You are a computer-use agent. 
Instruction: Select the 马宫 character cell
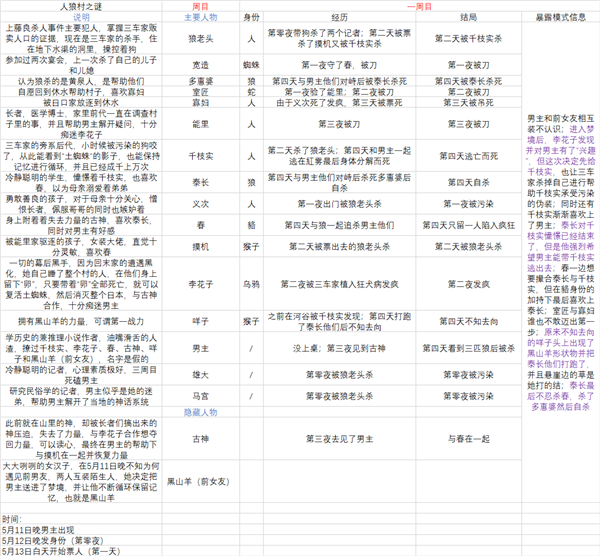201,368
